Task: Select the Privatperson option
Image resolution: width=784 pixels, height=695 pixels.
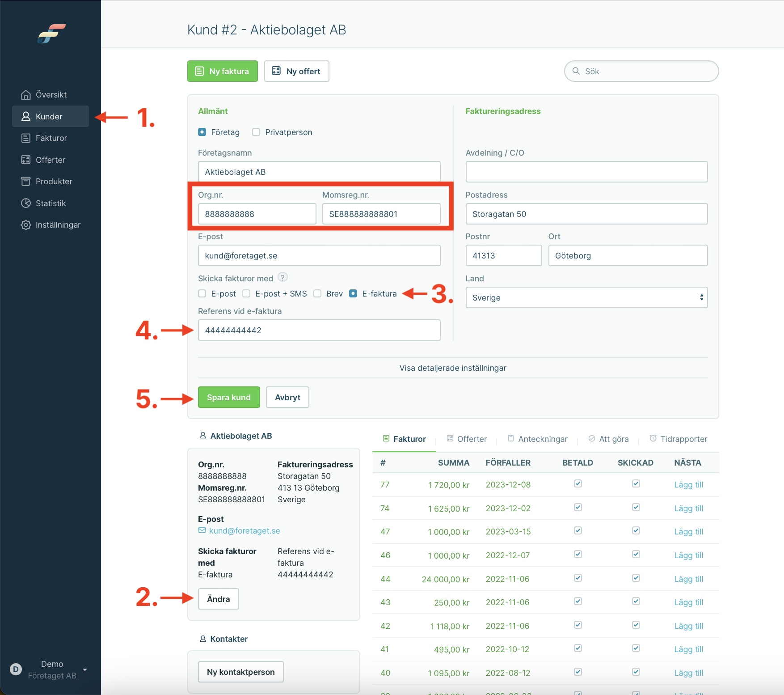Action: tap(256, 132)
